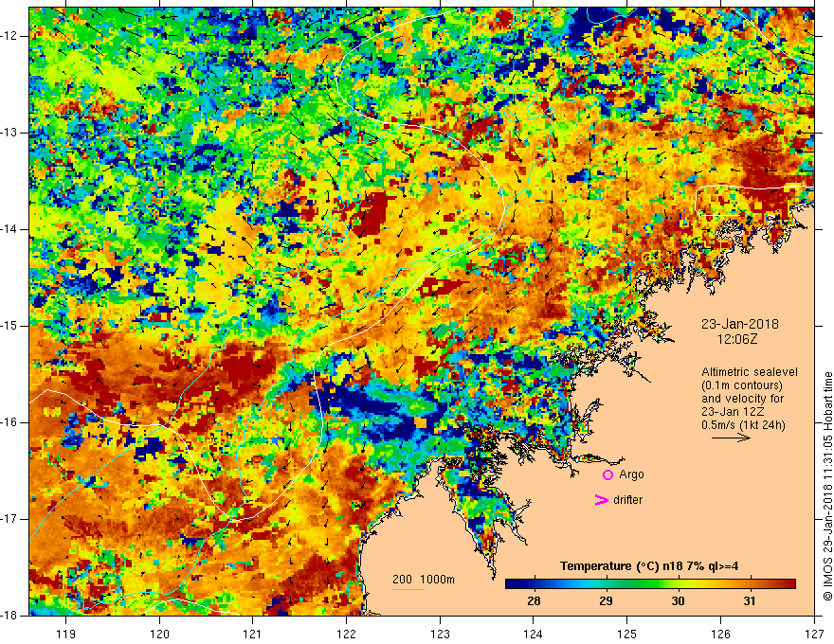Click the cyan 200m isobath legend line
834x644 pixels.
tap(408, 589)
